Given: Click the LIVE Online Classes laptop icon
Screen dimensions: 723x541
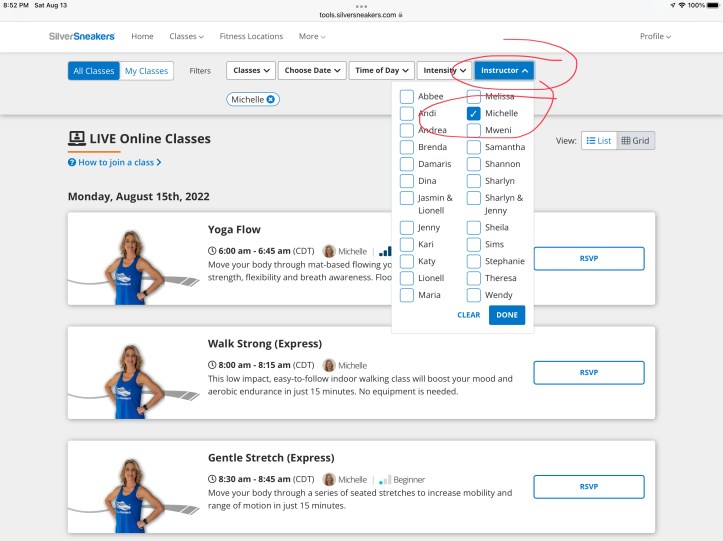Looking at the screenshot, I should [77, 138].
